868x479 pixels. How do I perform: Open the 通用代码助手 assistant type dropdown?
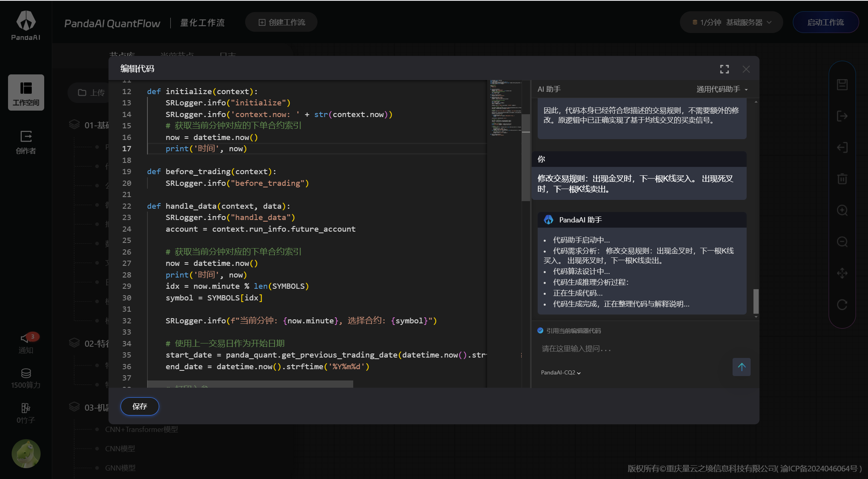(x=722, y=89)
